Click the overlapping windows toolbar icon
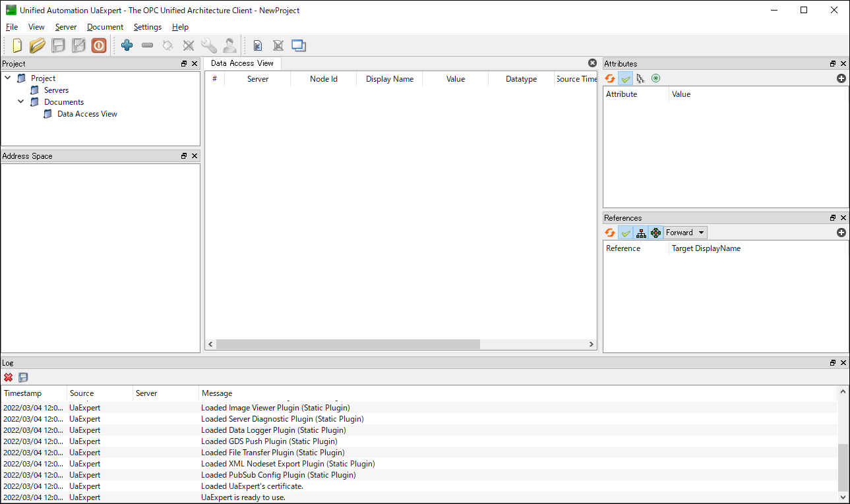850x504 pixels. coord(299,45)
